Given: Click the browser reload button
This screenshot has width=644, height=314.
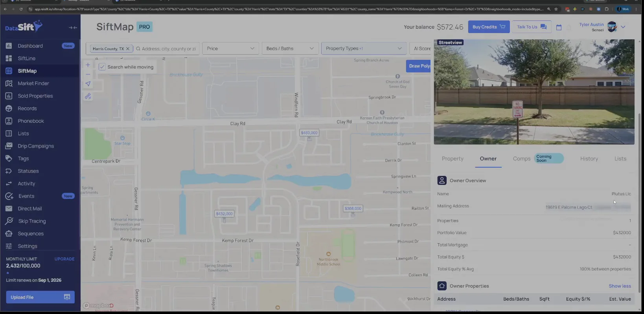Looking at the screenshot, I should pos(21,9).
